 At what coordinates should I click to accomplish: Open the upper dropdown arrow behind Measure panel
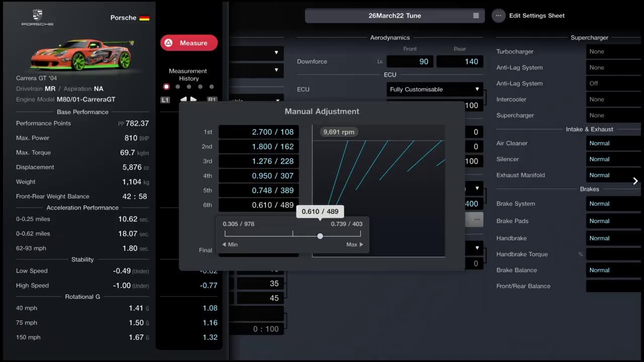click(276, 52)
